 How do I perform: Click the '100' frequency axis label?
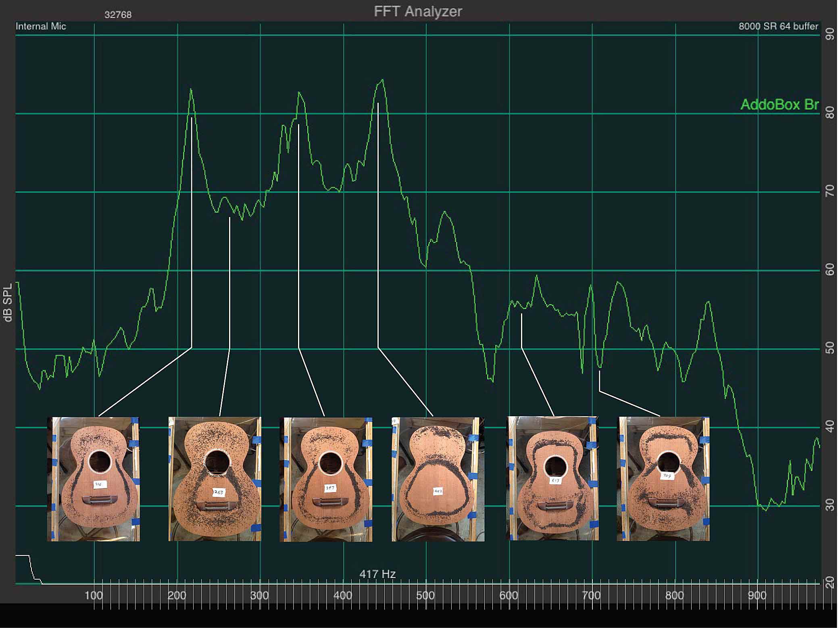pos(94,596)
